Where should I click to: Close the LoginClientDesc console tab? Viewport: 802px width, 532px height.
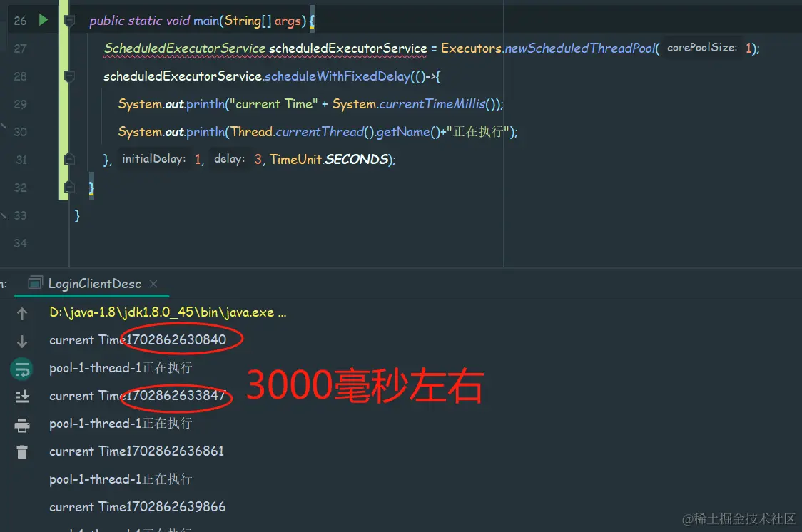153,283
